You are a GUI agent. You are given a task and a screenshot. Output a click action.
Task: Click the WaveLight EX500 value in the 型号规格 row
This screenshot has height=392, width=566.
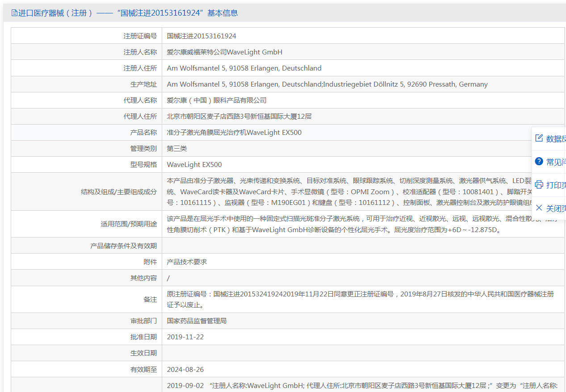[x=194, y=165]
